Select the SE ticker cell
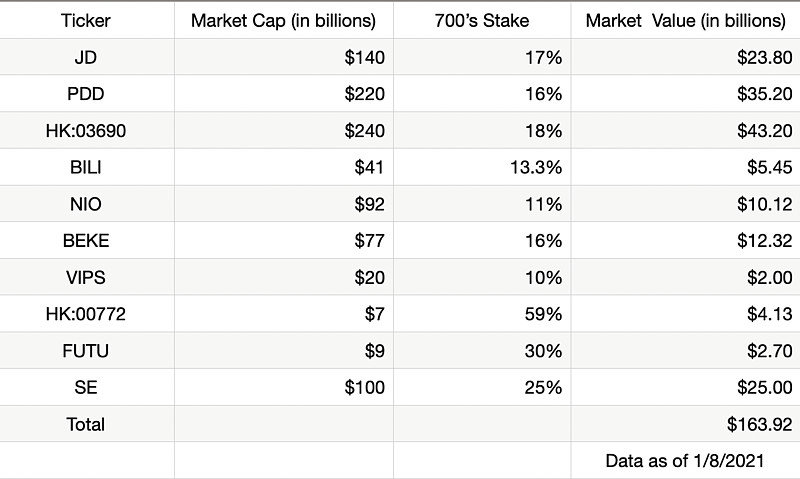Image resolution: width=800 pixels, height=479 pixels. 85,387
